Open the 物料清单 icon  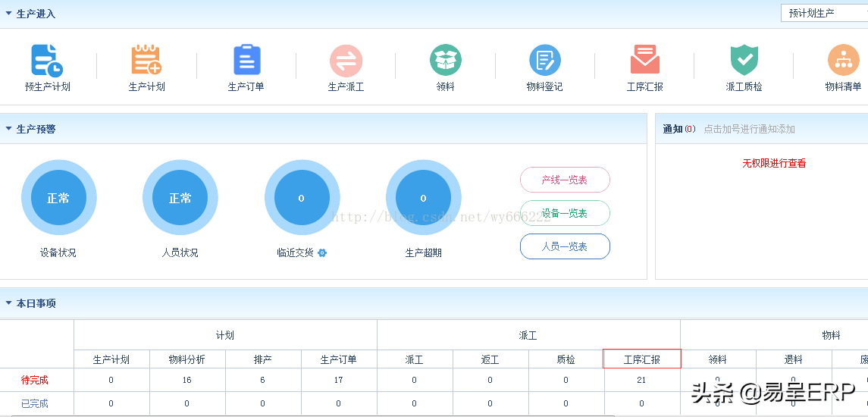point(843,60)
